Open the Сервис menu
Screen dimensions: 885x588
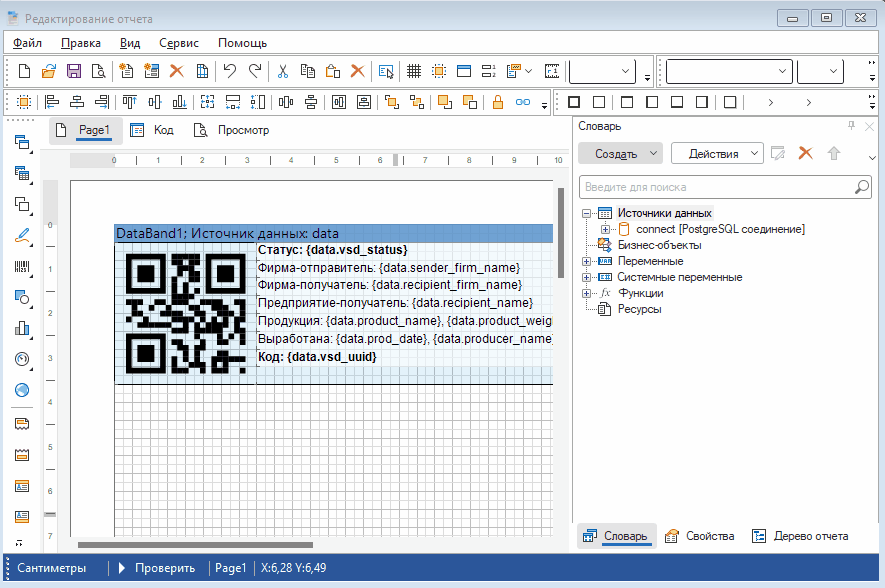point(179,43)
